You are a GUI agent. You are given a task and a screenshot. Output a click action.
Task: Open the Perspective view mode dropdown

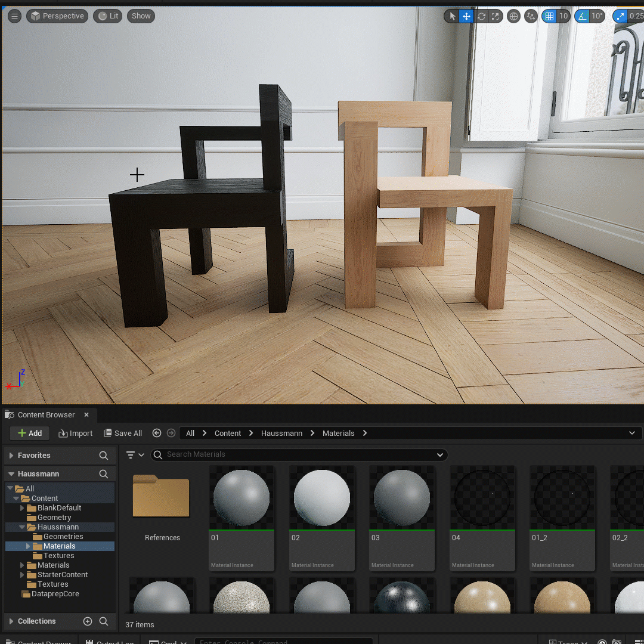point(57,16)
